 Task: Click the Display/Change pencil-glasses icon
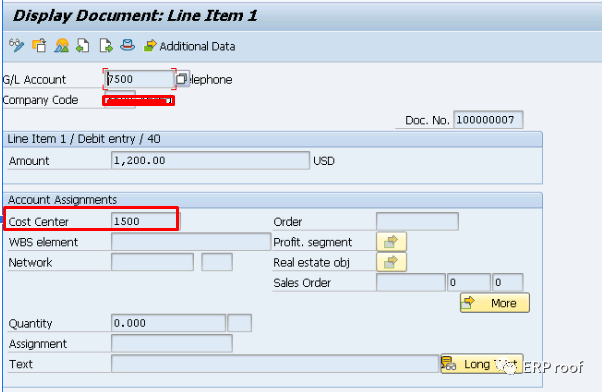16,45
